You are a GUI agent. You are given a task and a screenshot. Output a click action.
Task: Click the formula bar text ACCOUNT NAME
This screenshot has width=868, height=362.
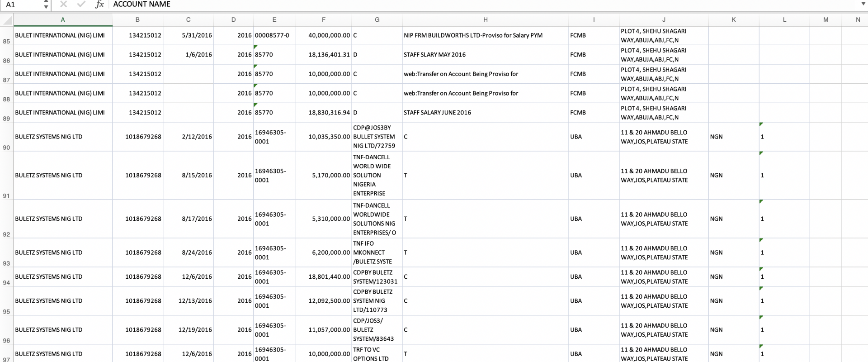142,5
